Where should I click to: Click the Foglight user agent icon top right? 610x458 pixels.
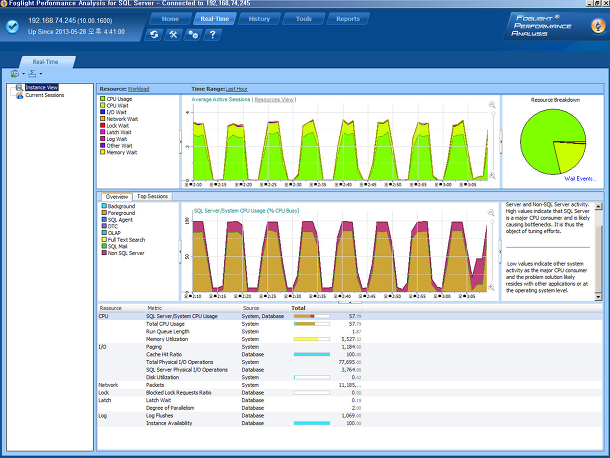coord(598,26)
